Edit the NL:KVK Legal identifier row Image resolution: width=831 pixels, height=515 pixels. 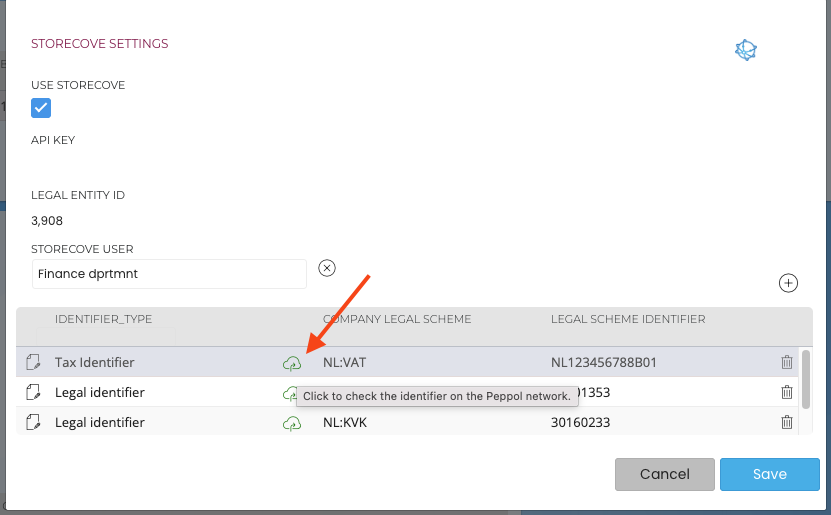(x=33, y=422)
